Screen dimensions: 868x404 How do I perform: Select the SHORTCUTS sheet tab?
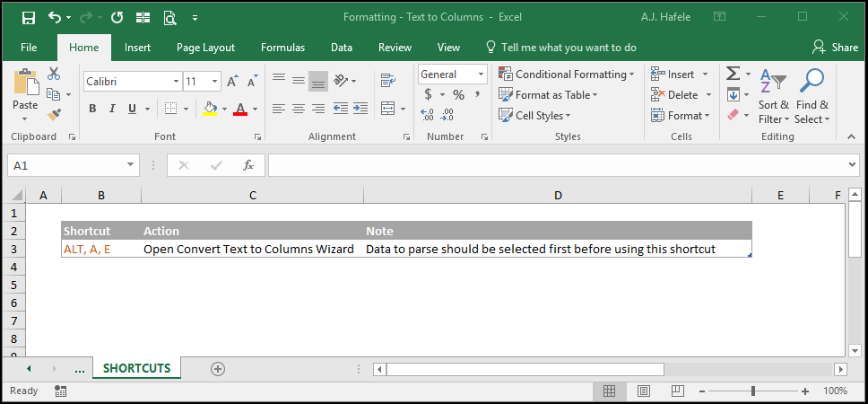136,368
